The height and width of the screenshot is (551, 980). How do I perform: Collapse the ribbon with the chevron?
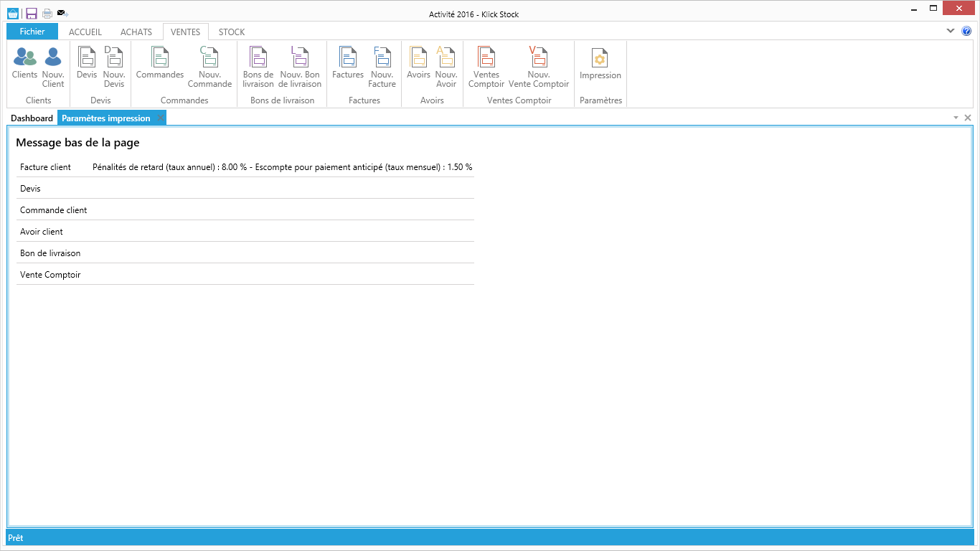click(x=951, y=31)
